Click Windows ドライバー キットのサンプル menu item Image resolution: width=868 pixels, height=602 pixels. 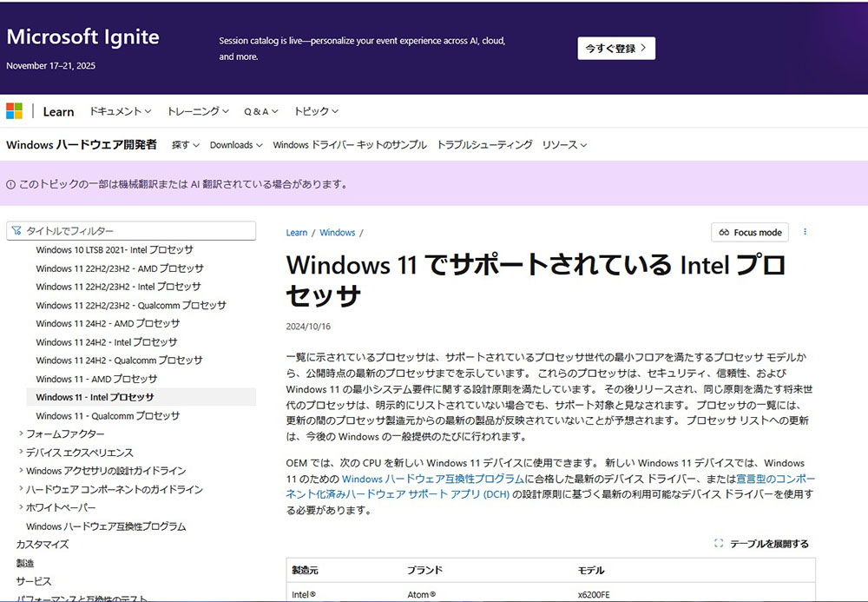tap(349, 145)
